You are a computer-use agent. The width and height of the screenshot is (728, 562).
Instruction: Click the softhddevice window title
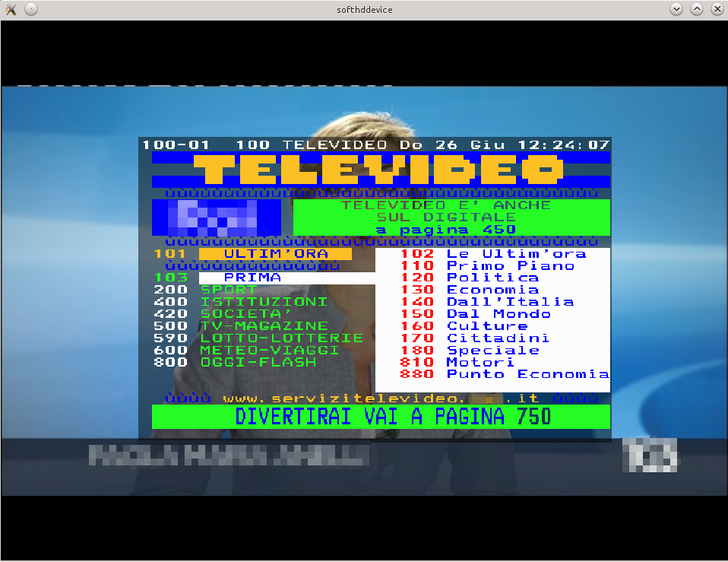click(365, 10)
